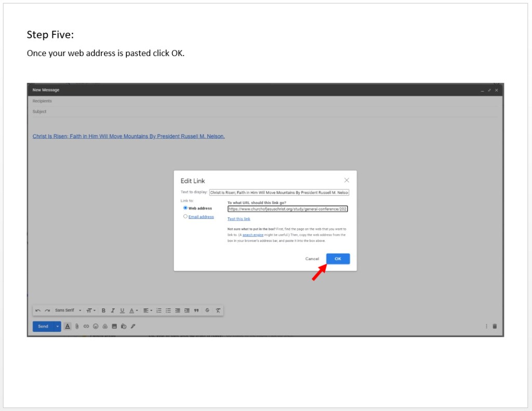
Task: Click the web address URL input field
Action: click(287, 209)
